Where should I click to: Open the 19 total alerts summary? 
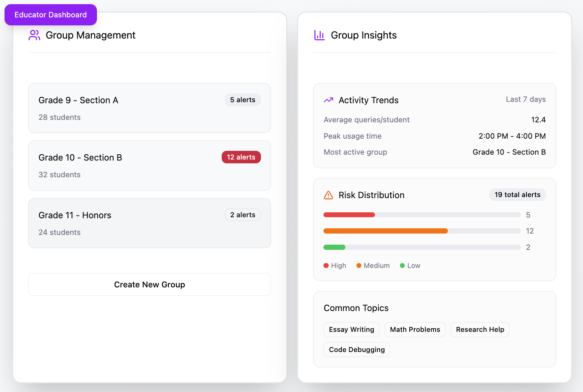click(x=517, y=195)
